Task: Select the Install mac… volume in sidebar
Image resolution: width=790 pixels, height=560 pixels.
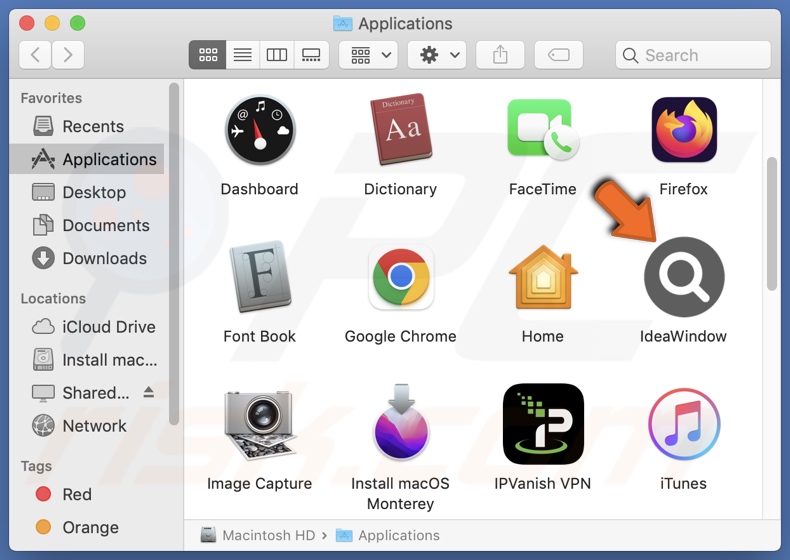Action: (86, 360)
